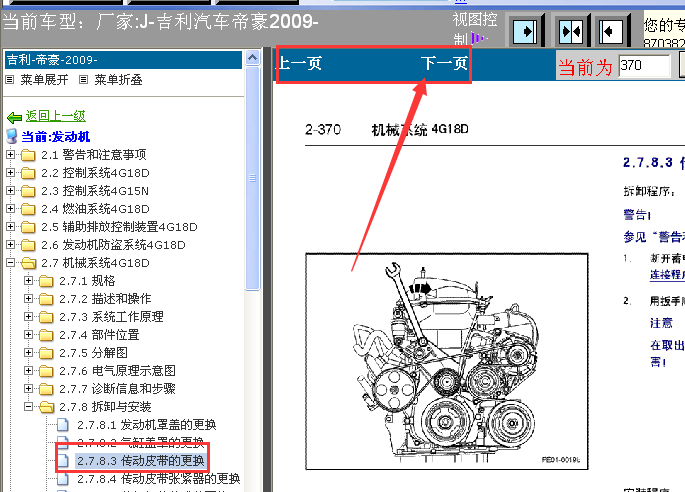Click the 菜单展开 text button
Image resolution: width=685 pixels, height=492 pixels.
tap(44, 80)
